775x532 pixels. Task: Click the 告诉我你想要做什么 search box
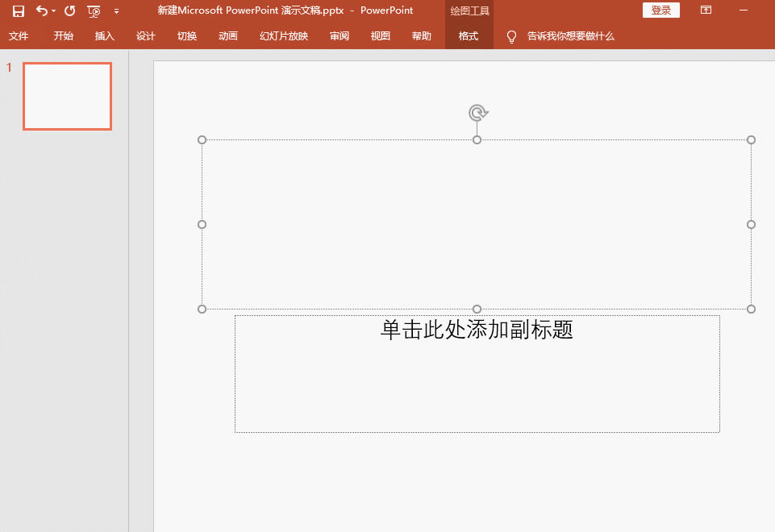[x=571, y=36]
